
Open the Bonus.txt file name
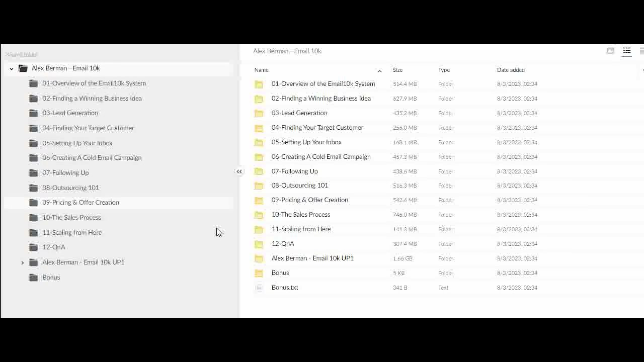285,288
